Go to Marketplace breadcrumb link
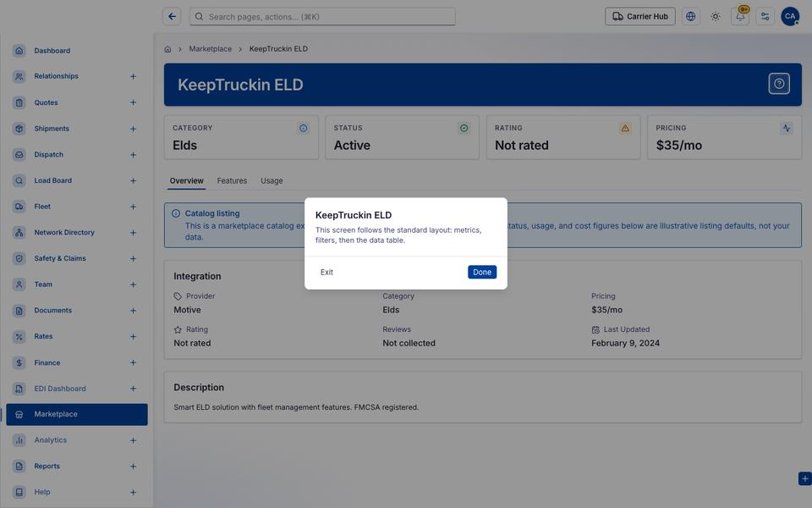 (x=211, y=49)
